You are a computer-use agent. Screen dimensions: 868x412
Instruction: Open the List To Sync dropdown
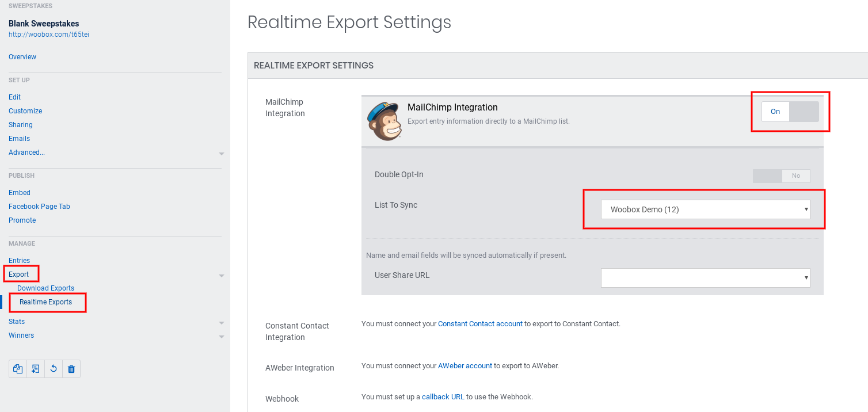click(705, 209)
